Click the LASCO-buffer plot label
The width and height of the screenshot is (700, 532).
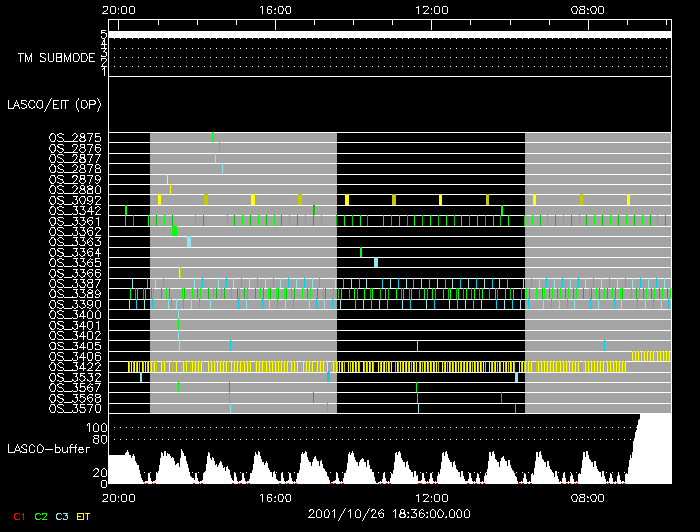coord(43,450)
